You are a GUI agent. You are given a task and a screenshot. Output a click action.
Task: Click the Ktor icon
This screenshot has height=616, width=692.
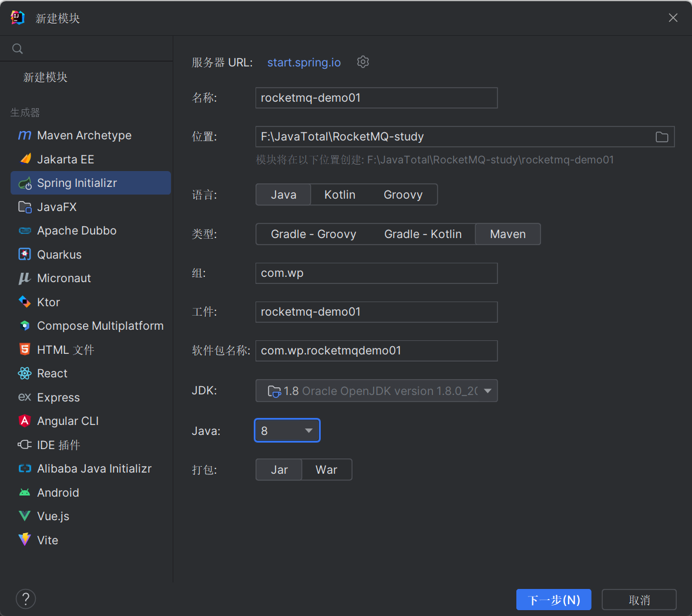25,302
